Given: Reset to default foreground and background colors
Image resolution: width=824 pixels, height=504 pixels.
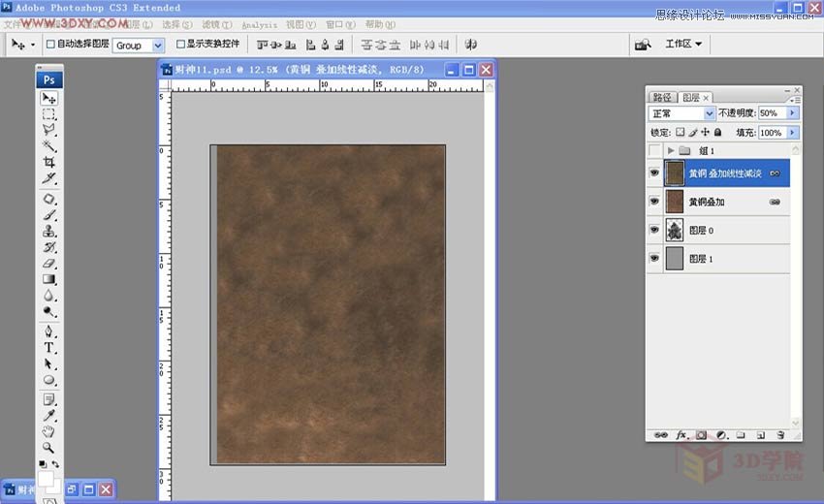Looking at the screenshot, I should tap(43, 464).
